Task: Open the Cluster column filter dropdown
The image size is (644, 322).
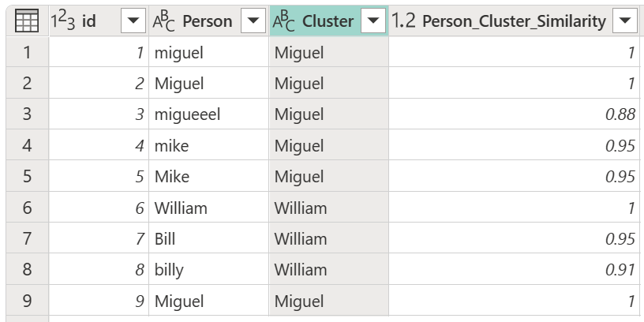Action: [373, 22]
